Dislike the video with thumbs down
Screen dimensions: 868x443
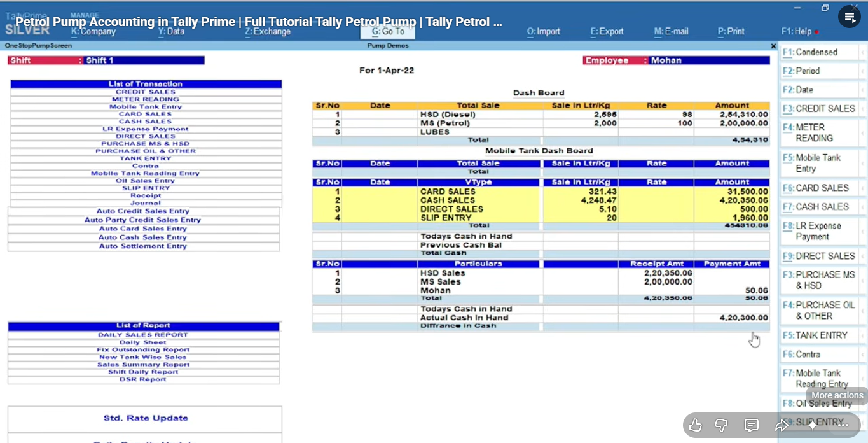pos(721,425)
